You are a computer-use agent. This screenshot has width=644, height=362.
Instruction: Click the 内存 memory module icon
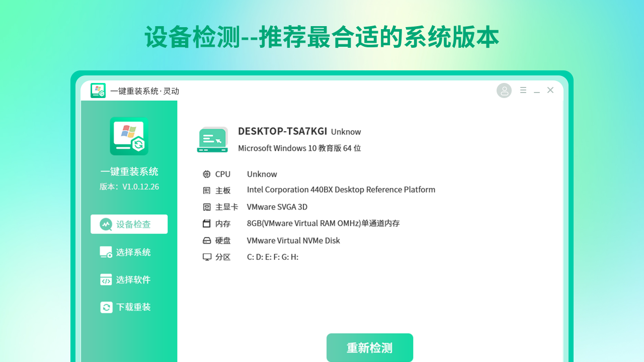207,224
